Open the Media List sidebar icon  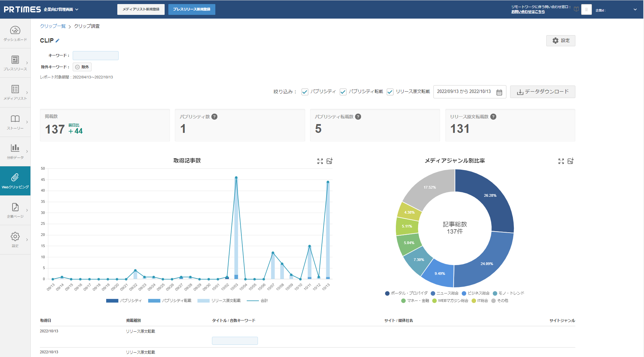(x=15, y=89)
